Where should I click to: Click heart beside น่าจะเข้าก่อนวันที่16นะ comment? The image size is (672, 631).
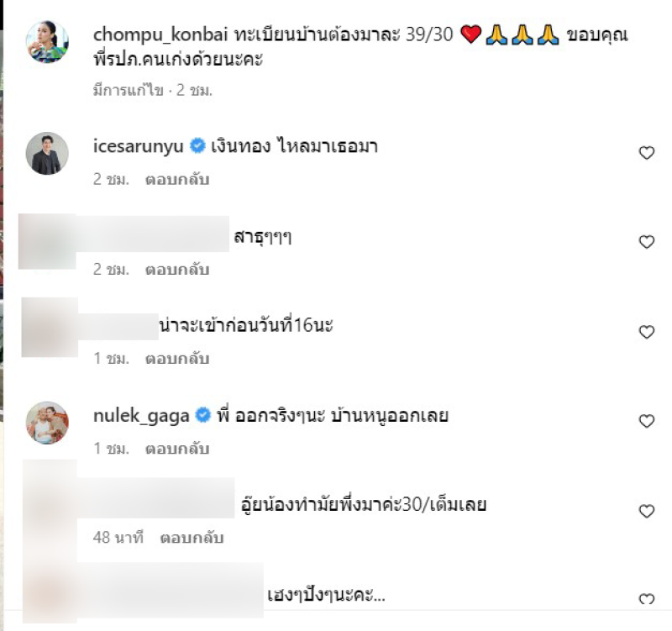[x=646, y=332]
